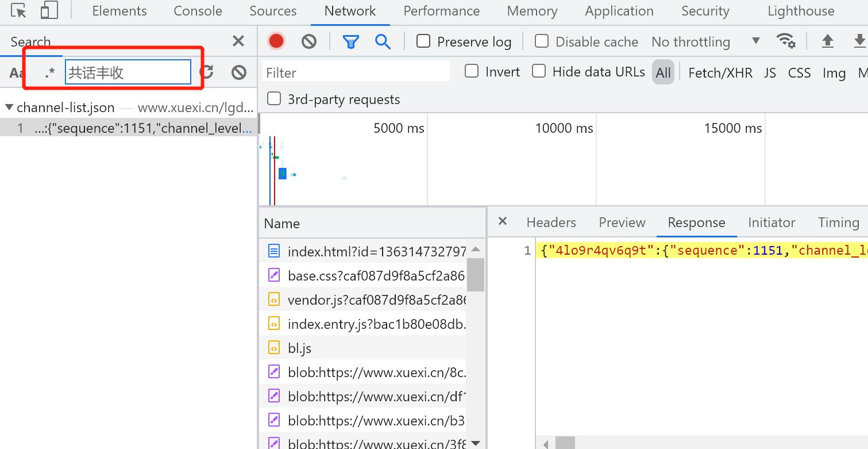
Task: Open network conditions wifi settings icon
Action: coord(785,41)
